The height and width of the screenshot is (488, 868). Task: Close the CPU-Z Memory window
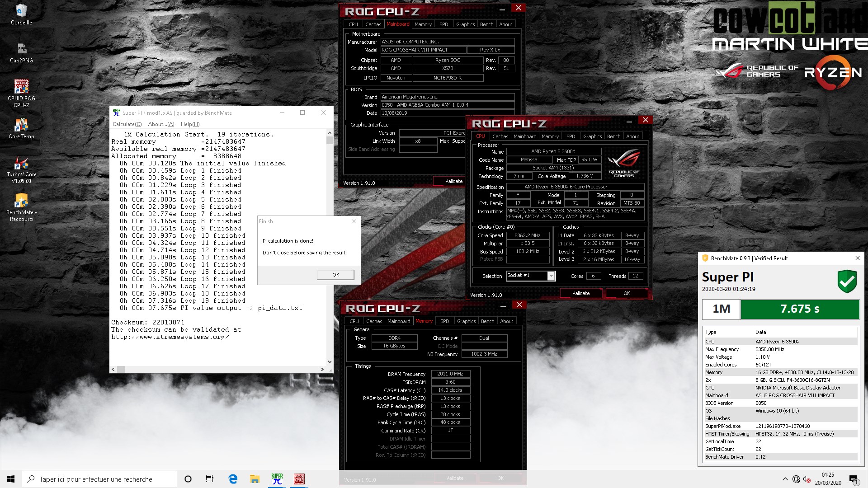(519, 305)
